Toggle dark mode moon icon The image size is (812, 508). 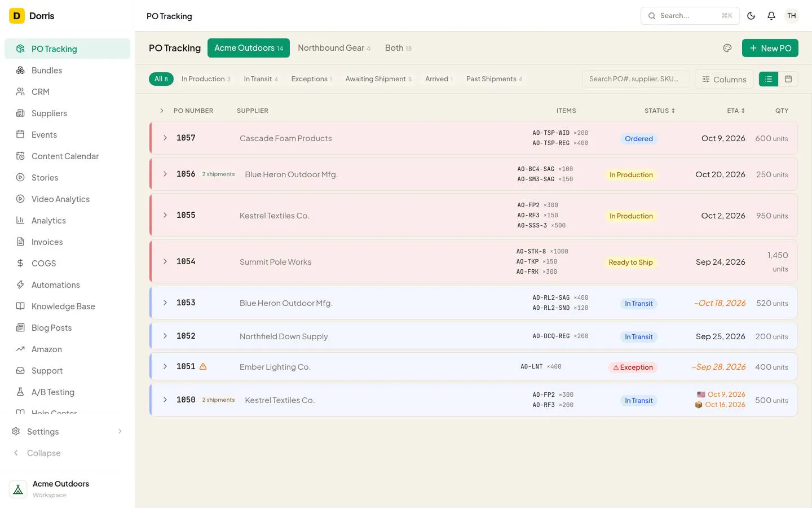tap(751, 16)
